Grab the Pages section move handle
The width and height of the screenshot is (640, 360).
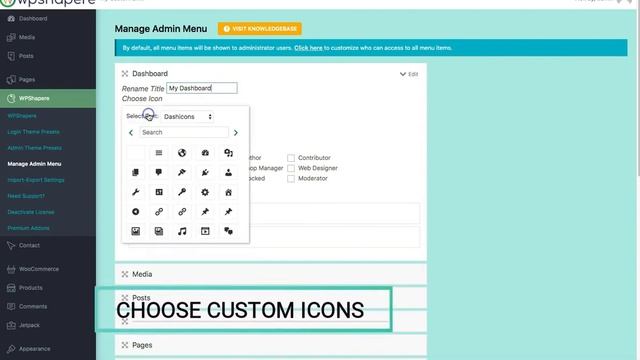(125, 345)
